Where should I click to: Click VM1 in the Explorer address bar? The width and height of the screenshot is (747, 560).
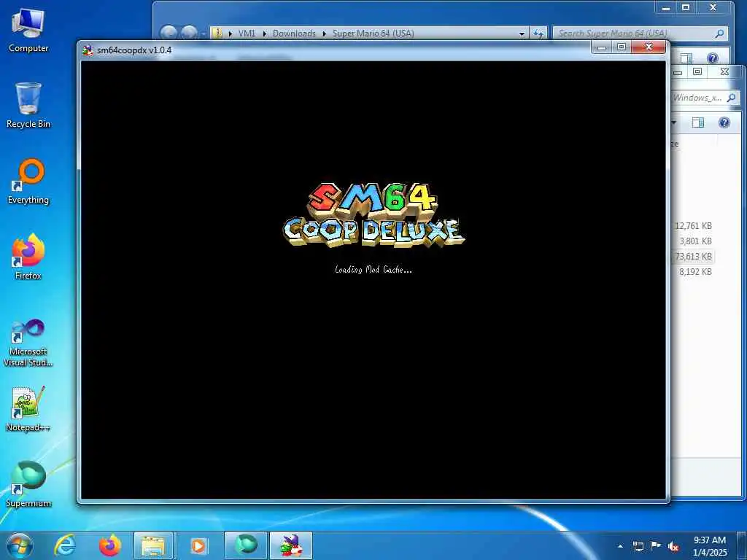247,34
